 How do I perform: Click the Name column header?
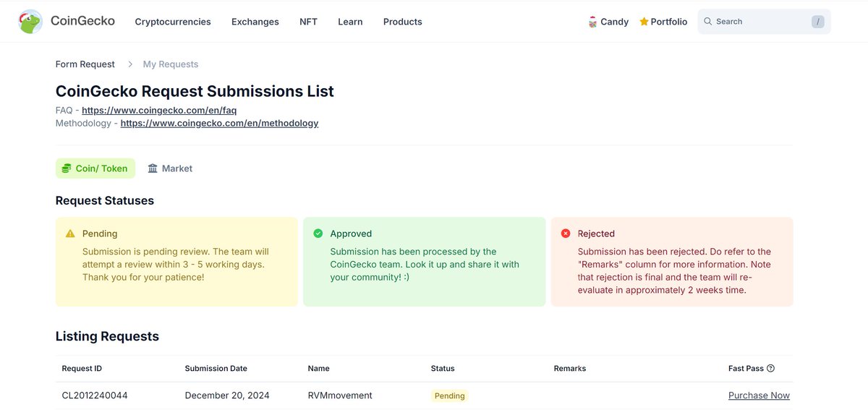(x=319, y=368)
